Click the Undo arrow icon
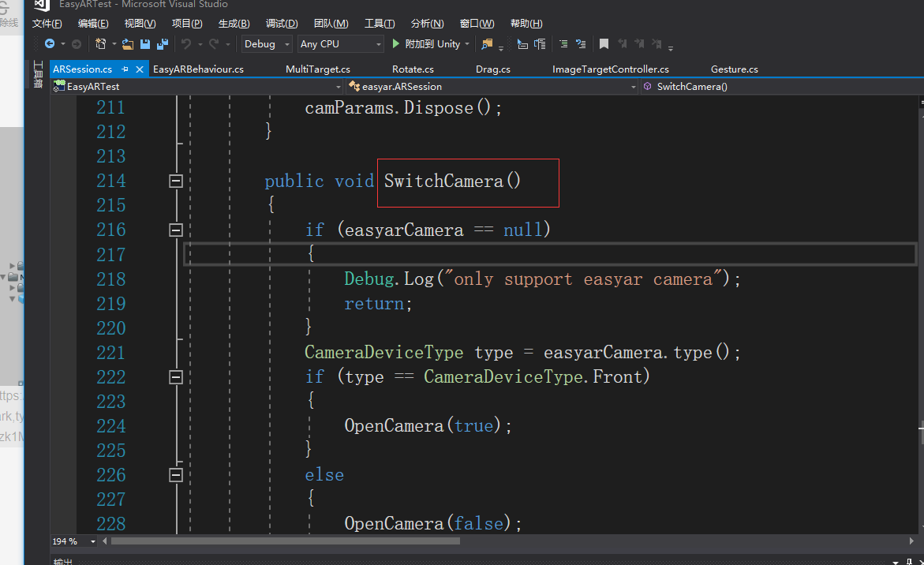Viewport: 924px width, 565px height. (x=186, y=43)
